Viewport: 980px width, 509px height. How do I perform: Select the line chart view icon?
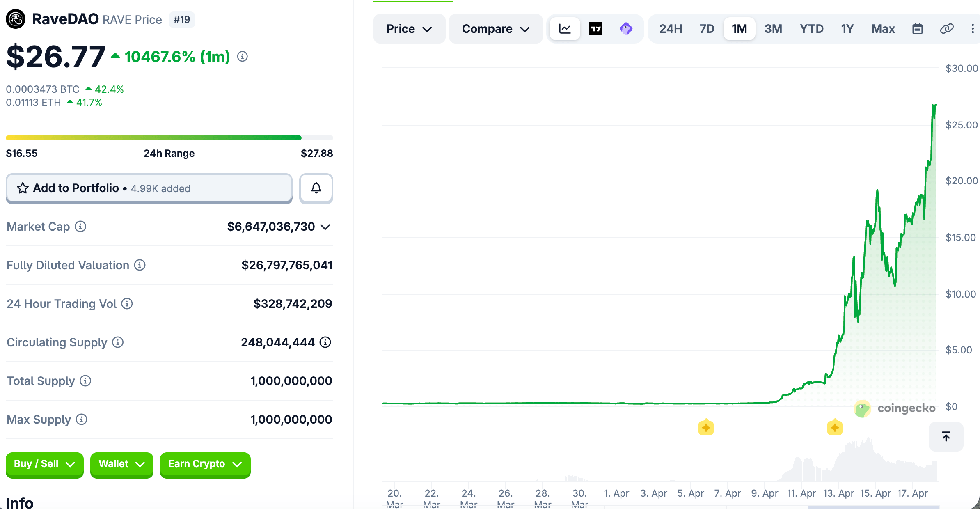(x=565, y=28)
